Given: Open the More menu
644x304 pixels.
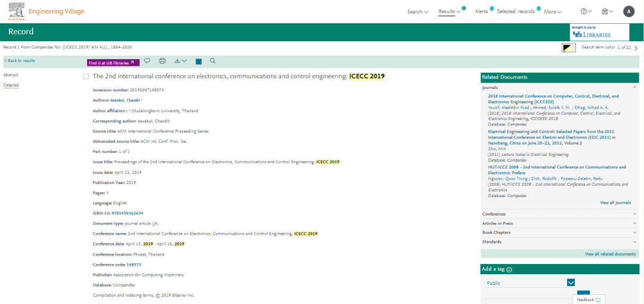Looking at the screenshot, I should (x=552, y=11).
